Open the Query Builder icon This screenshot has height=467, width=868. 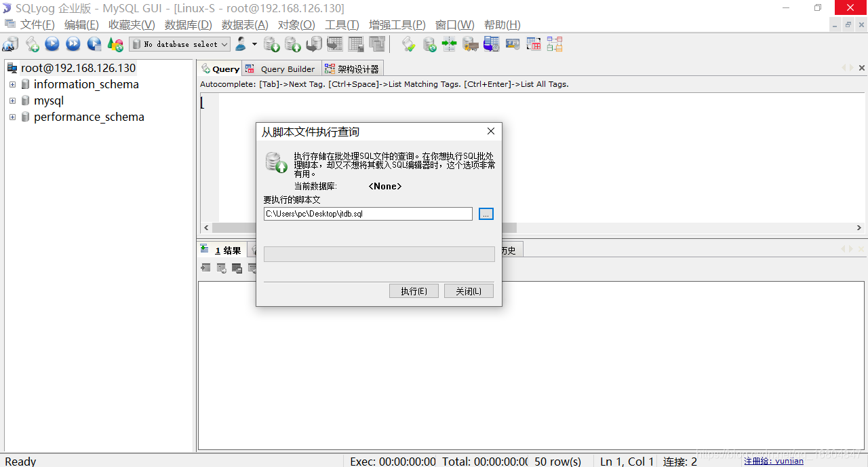534,45
